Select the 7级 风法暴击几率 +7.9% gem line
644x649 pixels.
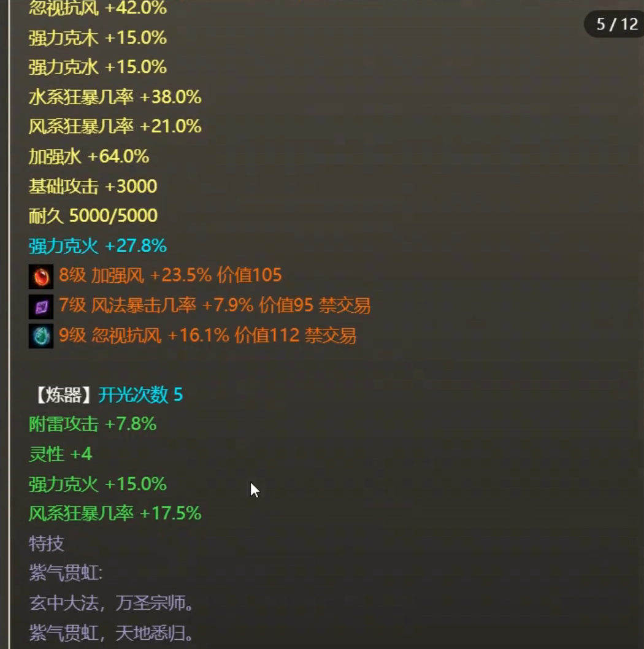(215, 305)
